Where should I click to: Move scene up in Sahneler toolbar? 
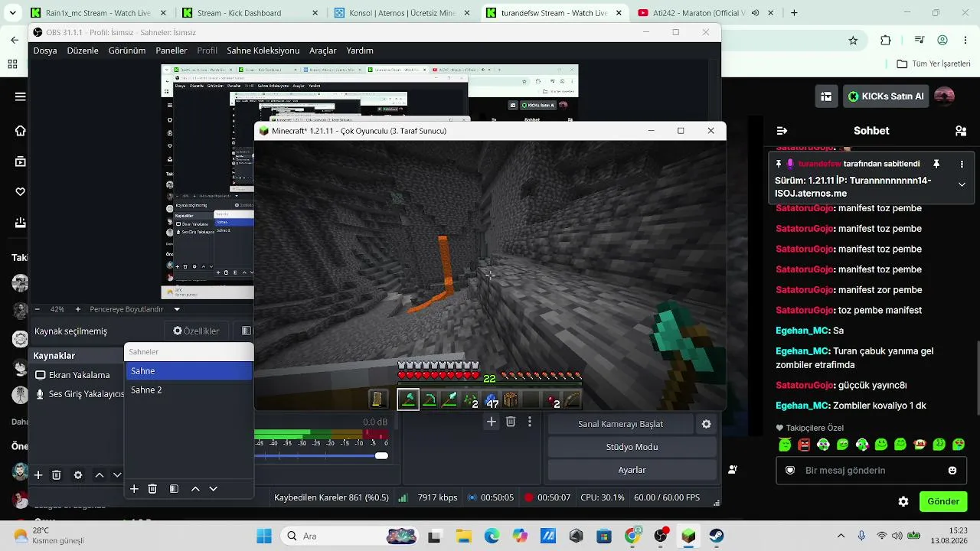195,489
